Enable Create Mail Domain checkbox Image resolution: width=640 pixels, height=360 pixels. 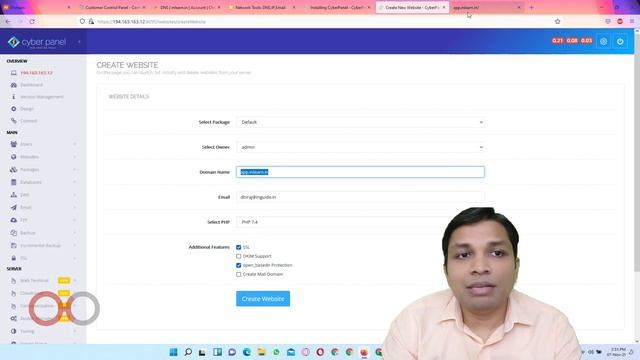[238, 274]
